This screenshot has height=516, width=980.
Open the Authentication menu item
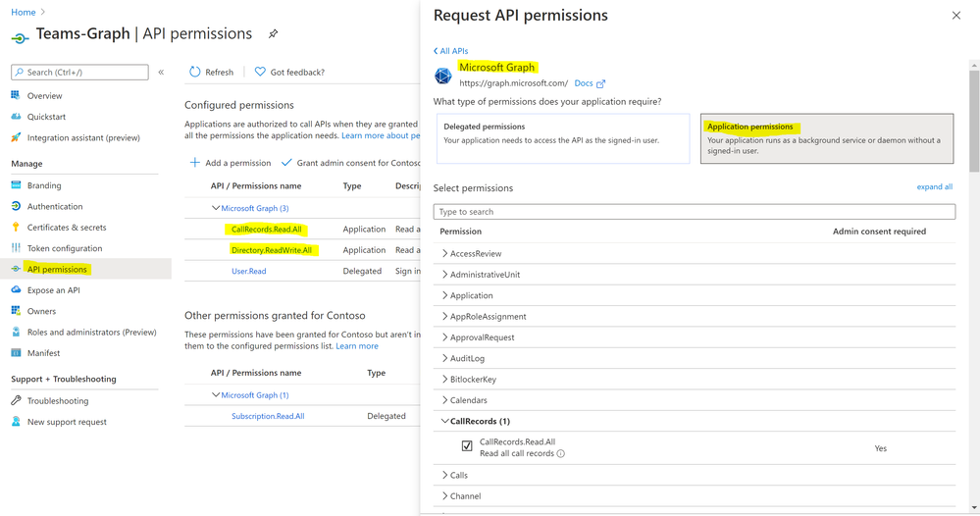55,207
